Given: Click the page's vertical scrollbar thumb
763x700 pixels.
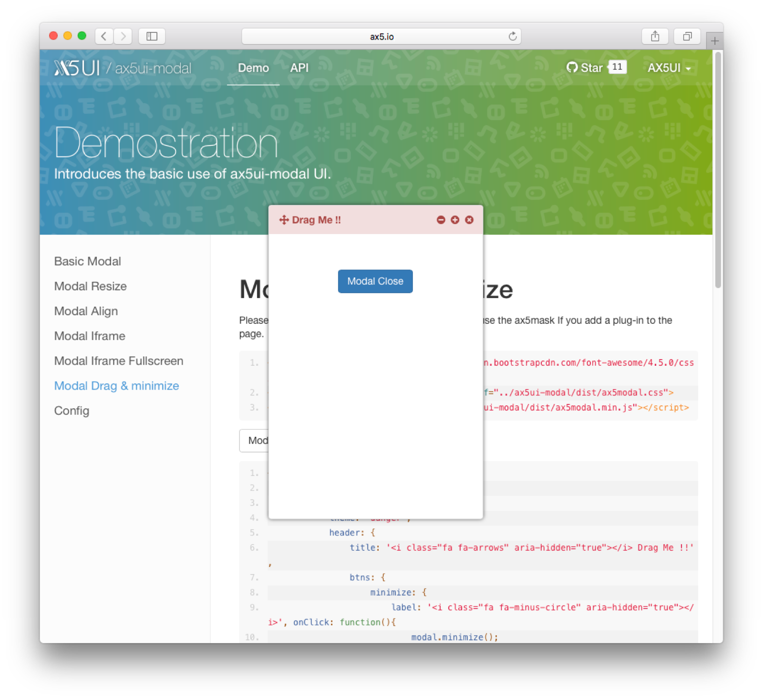Looking at the screenshot, I should click(718, 169).
